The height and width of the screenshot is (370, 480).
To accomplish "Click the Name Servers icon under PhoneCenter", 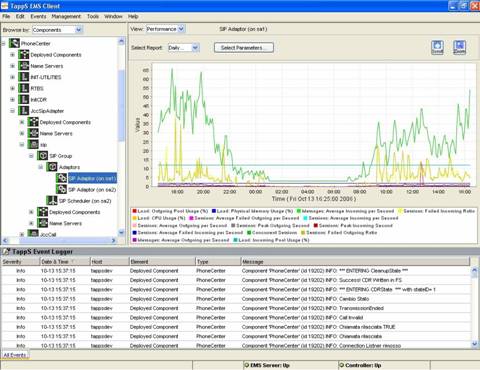I will click(24, 66).
